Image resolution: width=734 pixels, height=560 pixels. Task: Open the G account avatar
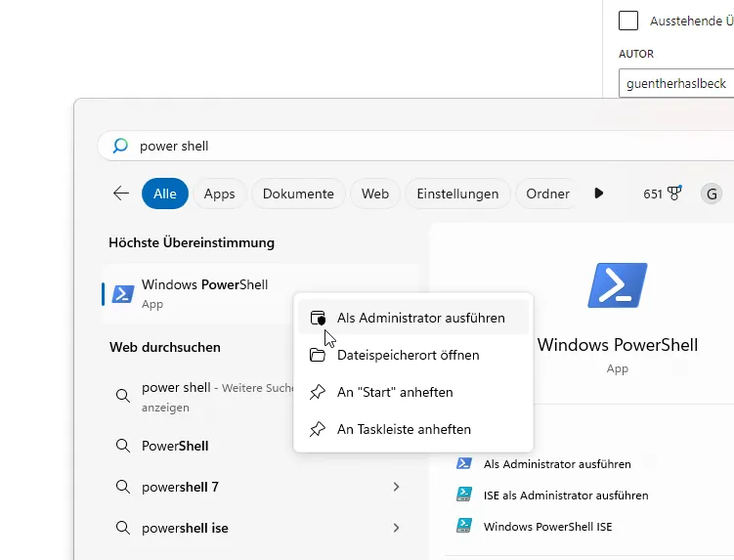(x=712, y=194)
